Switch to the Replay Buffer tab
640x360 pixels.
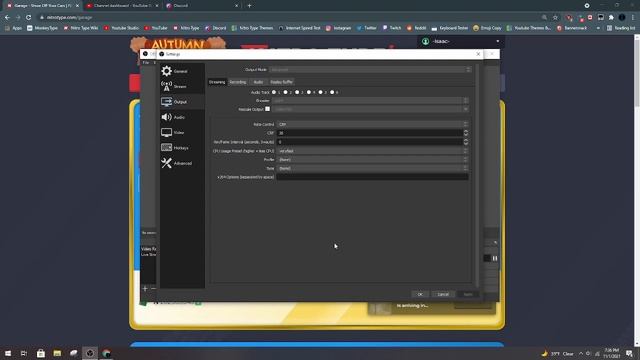(281, 82)
